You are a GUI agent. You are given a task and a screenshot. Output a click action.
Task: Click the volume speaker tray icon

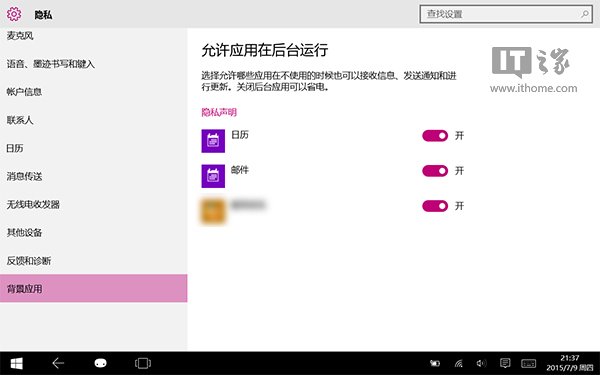coord(481,363)
